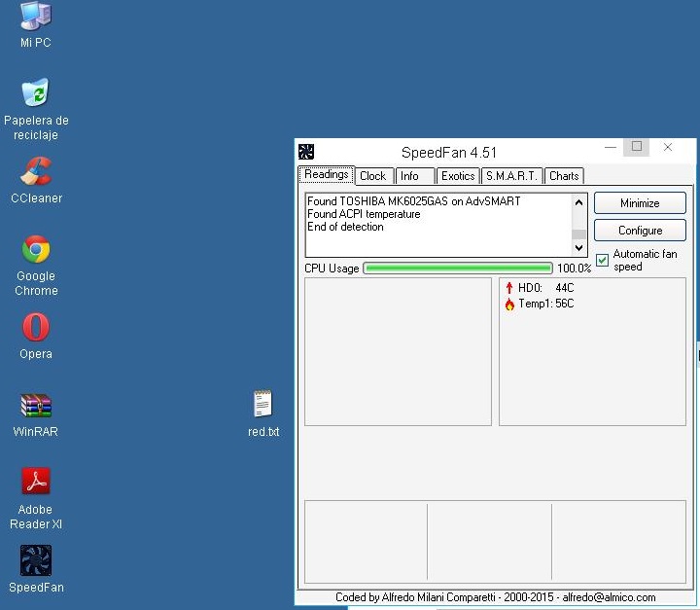Click 'Found TOSHIBA MK6025GAS on AdvSMART' log line

point(414,201)
